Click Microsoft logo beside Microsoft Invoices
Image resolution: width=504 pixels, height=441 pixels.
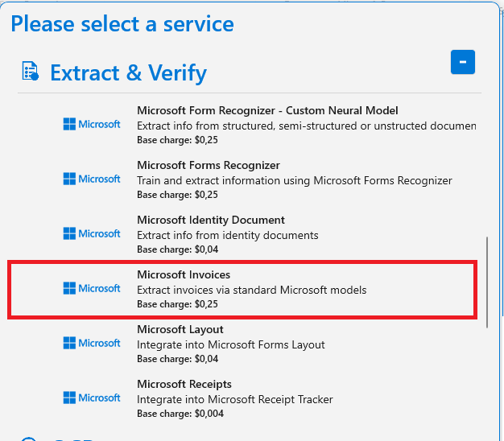(92, 288)
